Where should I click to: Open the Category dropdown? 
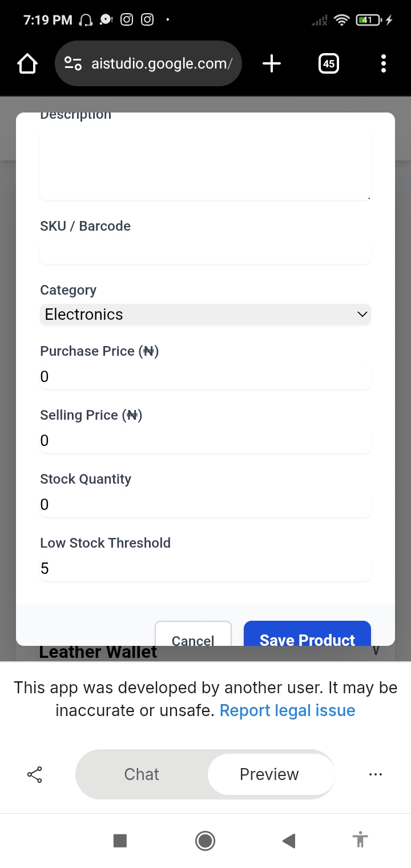pos(205,314)
